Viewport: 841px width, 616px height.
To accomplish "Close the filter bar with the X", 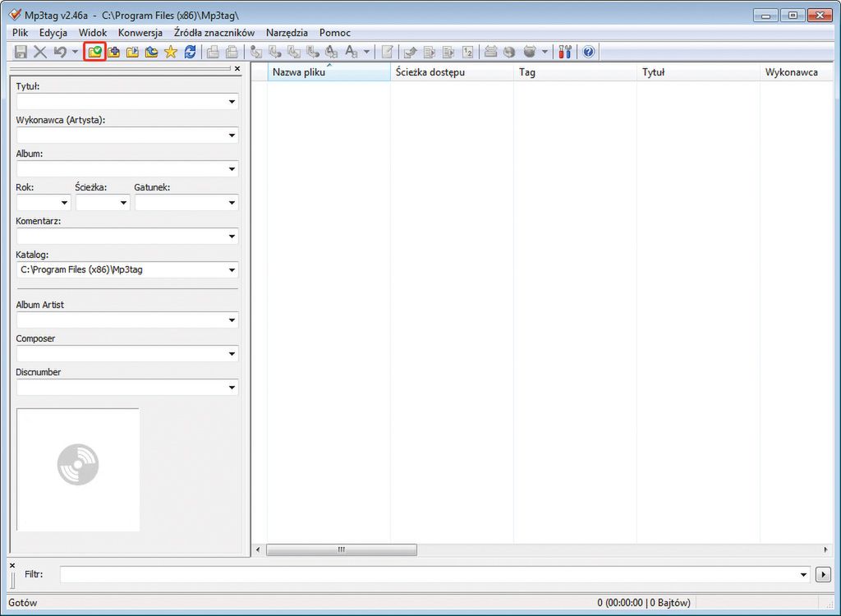I will click(x=12, y=565).
